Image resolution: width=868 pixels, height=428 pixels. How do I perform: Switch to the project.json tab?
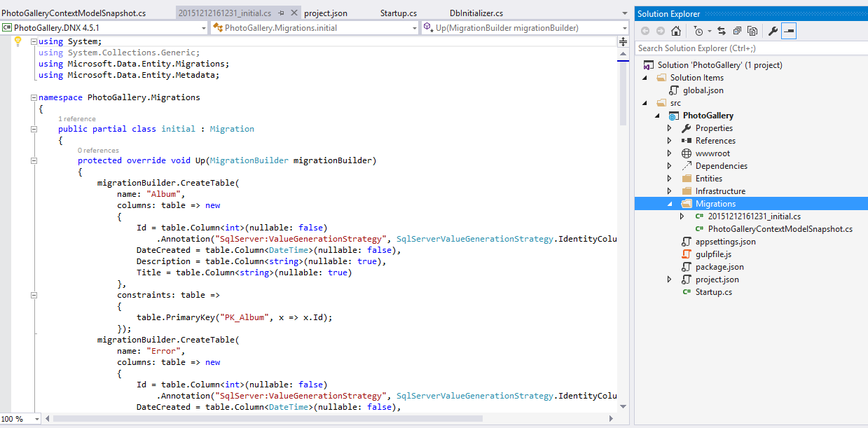click(325, 13)
